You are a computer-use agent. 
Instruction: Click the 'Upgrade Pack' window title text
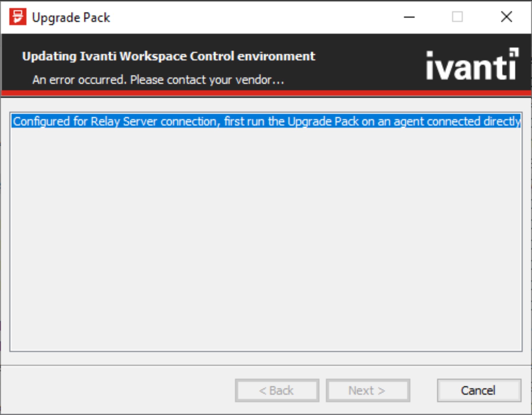71,18
